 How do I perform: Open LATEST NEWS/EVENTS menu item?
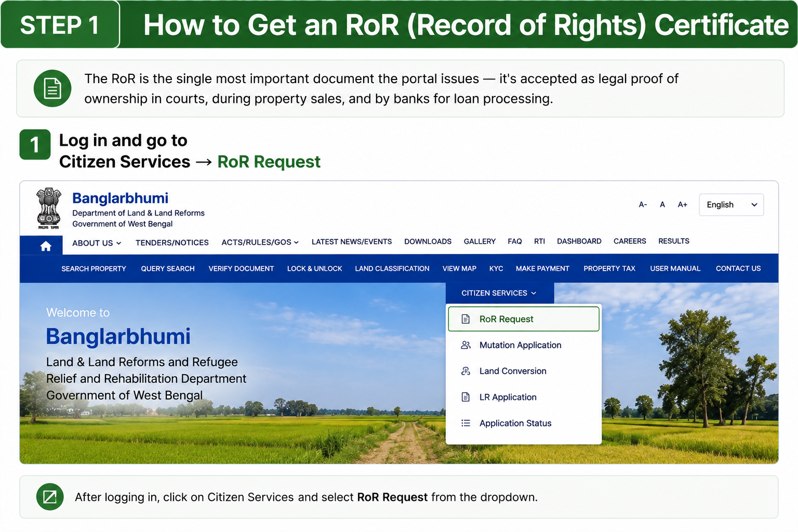352,242
